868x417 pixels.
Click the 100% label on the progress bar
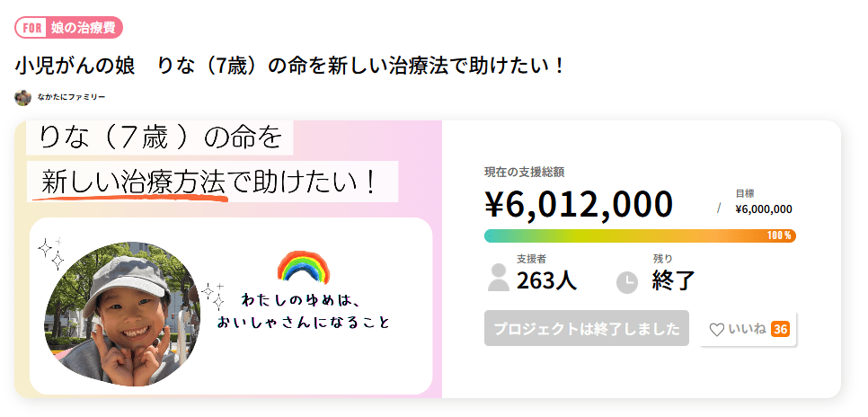tap(779, 235)
